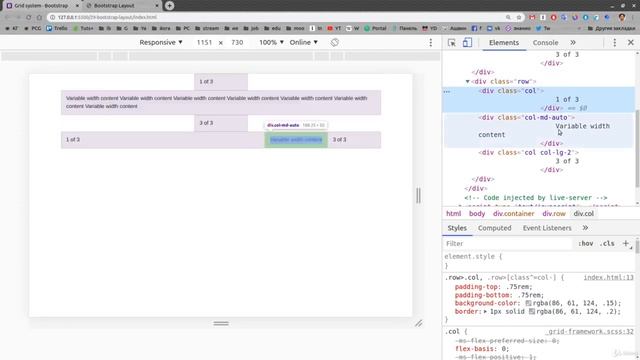
Task: Open index.html:13 source link
Action: [x=608, y=278]
